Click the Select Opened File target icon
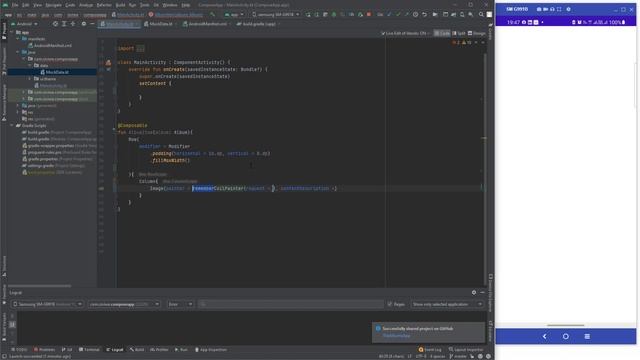This screenshot has width=640, height=360. coord(55,24)
